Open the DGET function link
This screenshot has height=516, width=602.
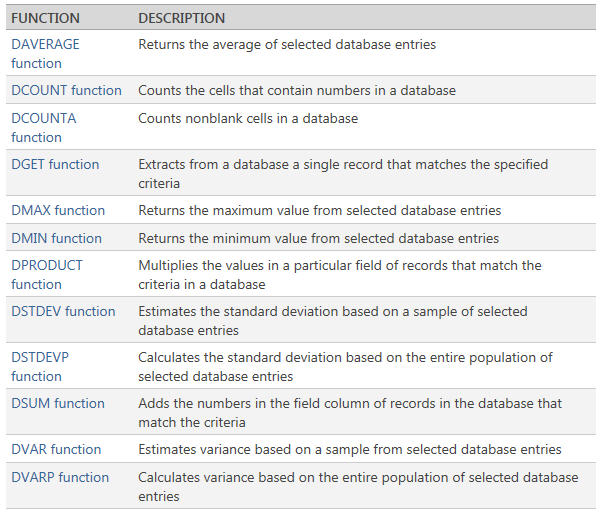(x=55, y=164)
